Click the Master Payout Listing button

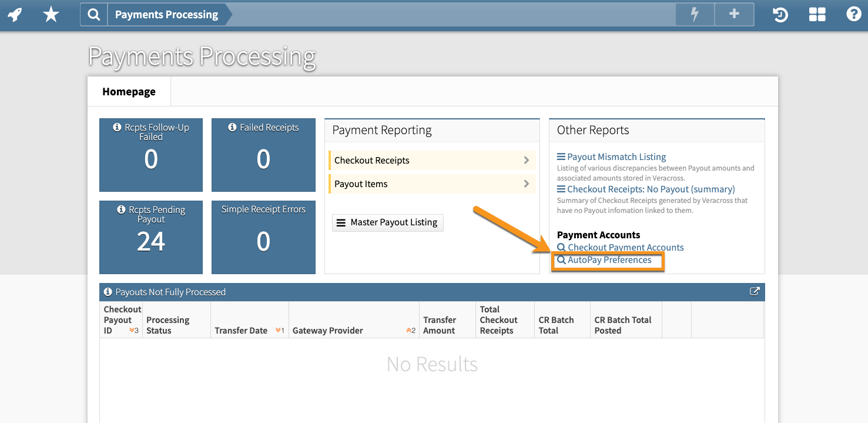[x=387, y=222]
